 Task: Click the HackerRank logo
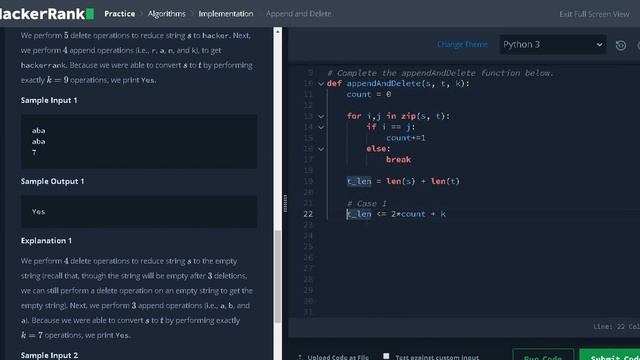(47, 13)
